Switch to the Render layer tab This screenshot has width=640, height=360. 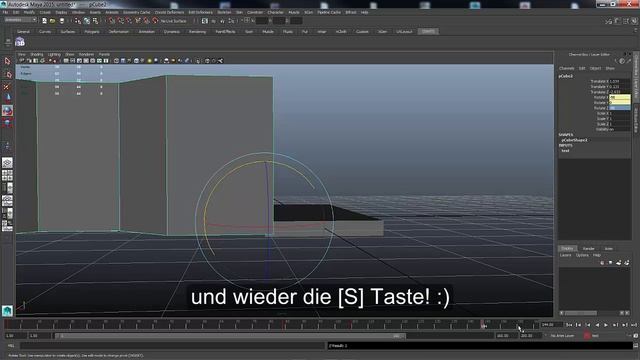pyautogui.click(x=589, y=248)
